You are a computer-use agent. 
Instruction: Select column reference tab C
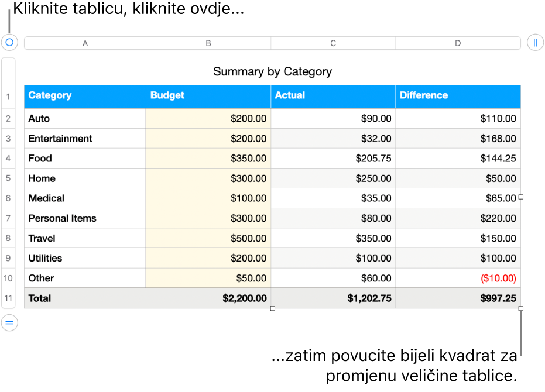333,42
